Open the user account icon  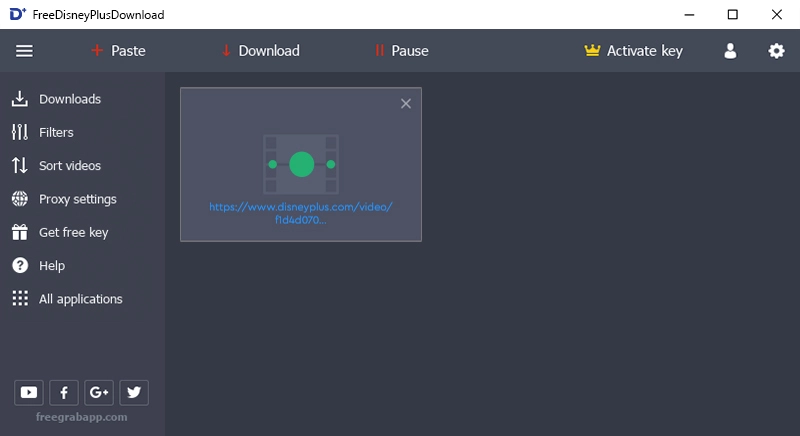coord(730,51)
